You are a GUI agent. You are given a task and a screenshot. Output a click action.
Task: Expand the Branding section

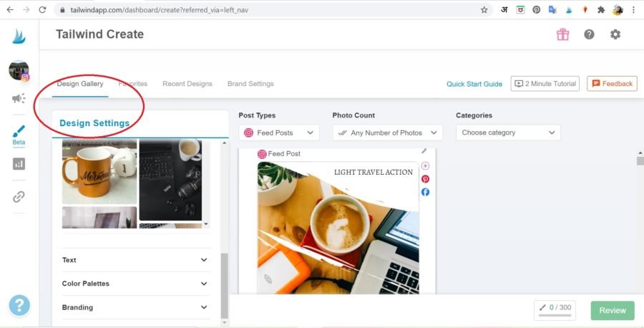coord(135,307)
